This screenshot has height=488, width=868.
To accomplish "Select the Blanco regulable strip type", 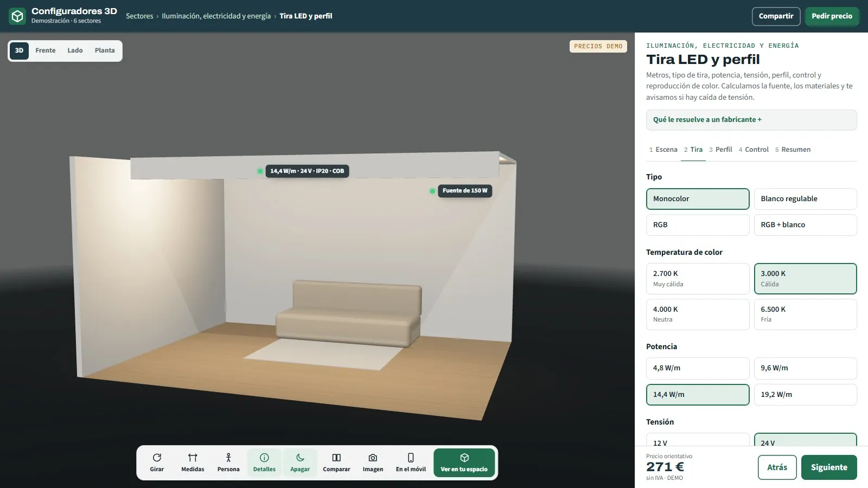I will tap(806, 199).
